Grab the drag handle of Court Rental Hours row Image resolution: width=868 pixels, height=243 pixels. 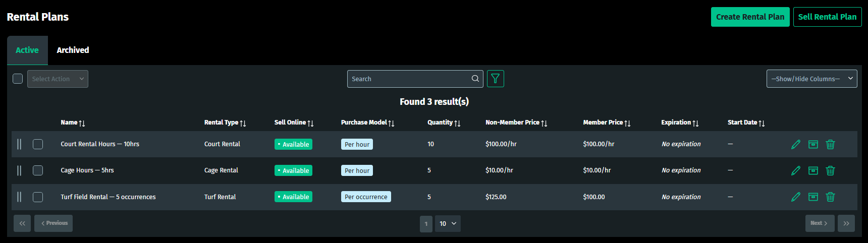click(x=19, y=144)
